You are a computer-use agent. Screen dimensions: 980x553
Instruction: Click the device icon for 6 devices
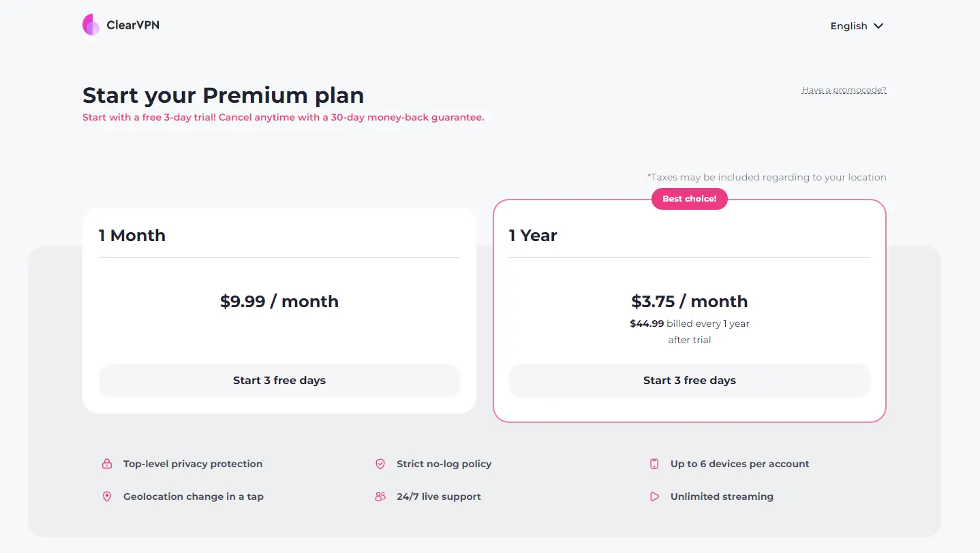[654, 464]
